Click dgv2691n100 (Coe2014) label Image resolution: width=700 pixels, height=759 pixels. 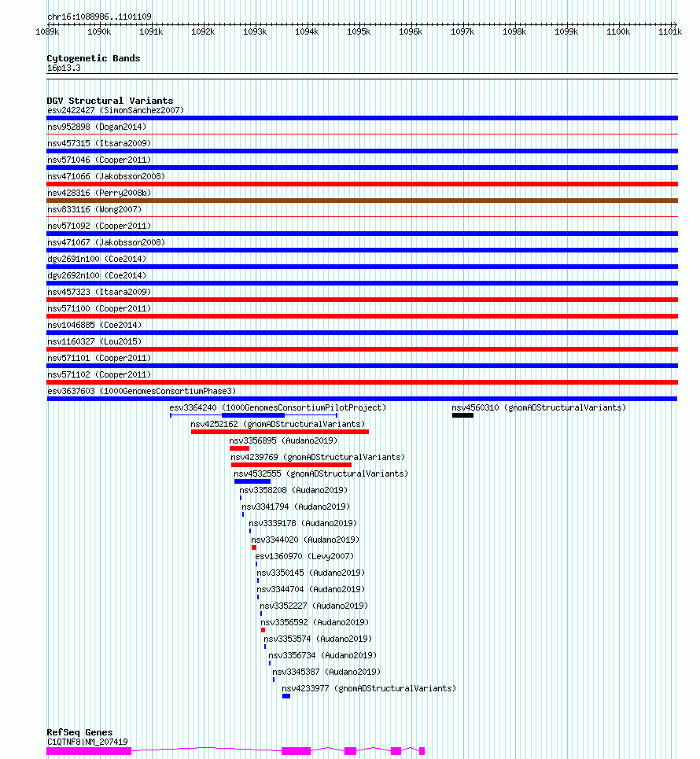click(x=97, y=259)
